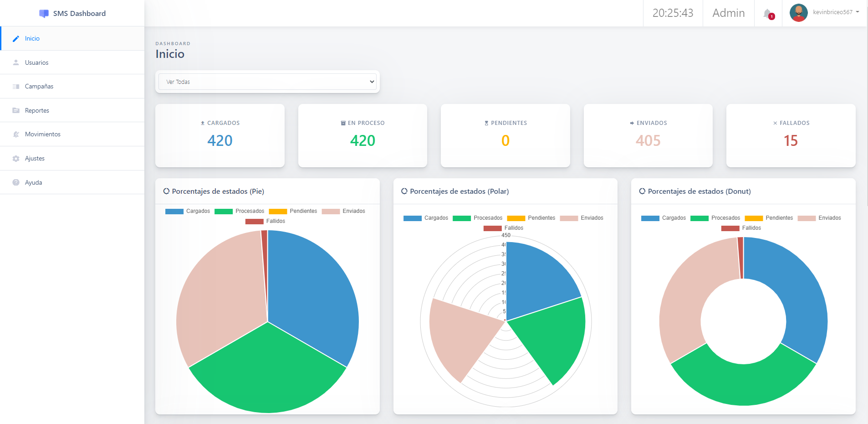Click pink Enviados swatch in Donut legend
Image resolution: width=868 pixels, height=424 pixels.
(x=807, y=218)
